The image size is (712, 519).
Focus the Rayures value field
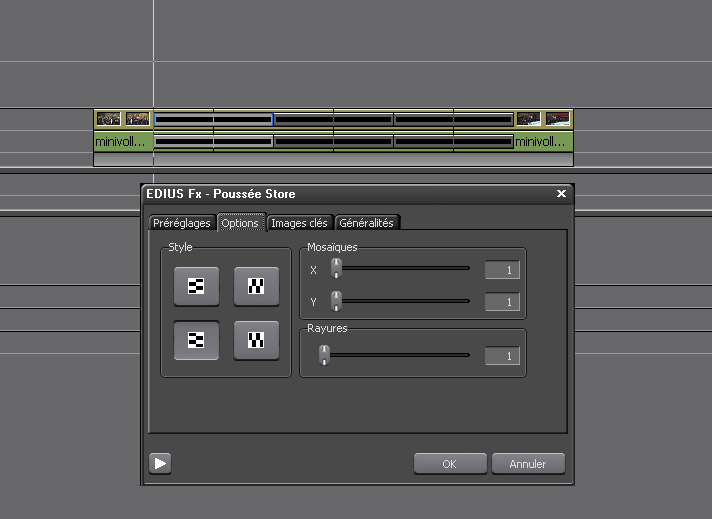tap(502, 356)
